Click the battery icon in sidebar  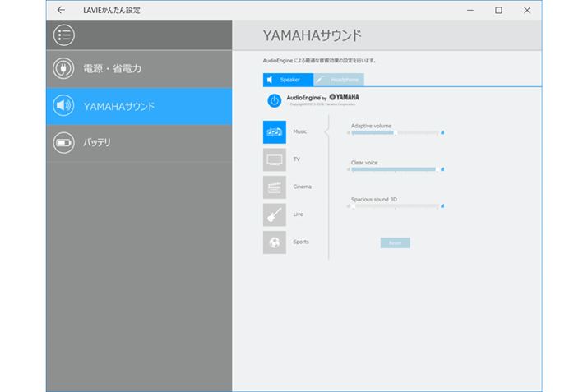coord(64,143)
